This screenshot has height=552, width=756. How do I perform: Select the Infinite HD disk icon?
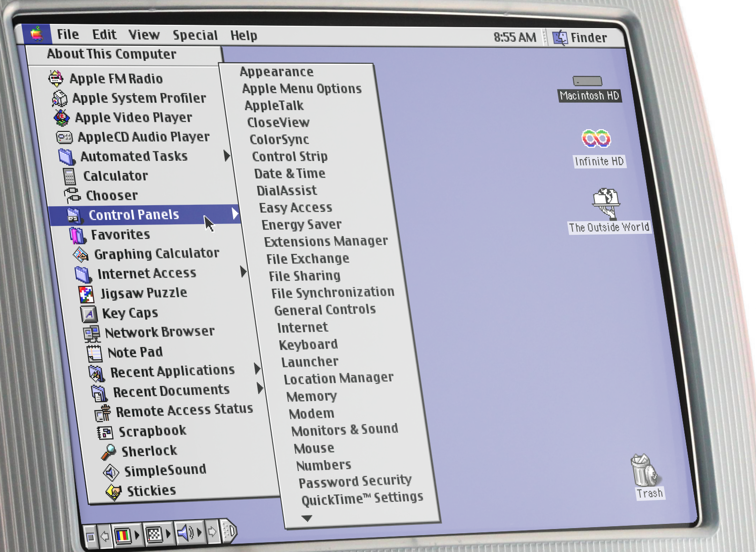596,139
